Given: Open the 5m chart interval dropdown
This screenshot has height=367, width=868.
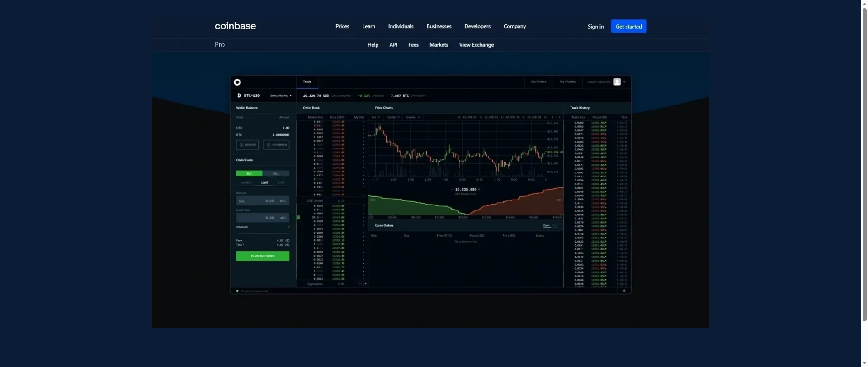Looking at the screenshot, I should (x=376, y=117).
